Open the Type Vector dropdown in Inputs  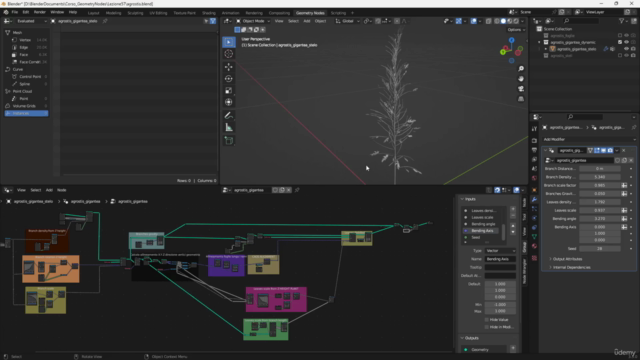(500, 251)
